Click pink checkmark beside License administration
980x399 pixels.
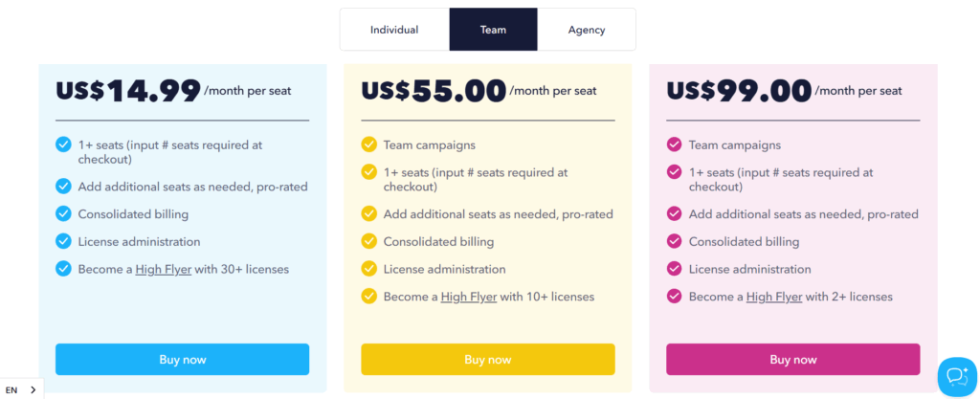675,269
